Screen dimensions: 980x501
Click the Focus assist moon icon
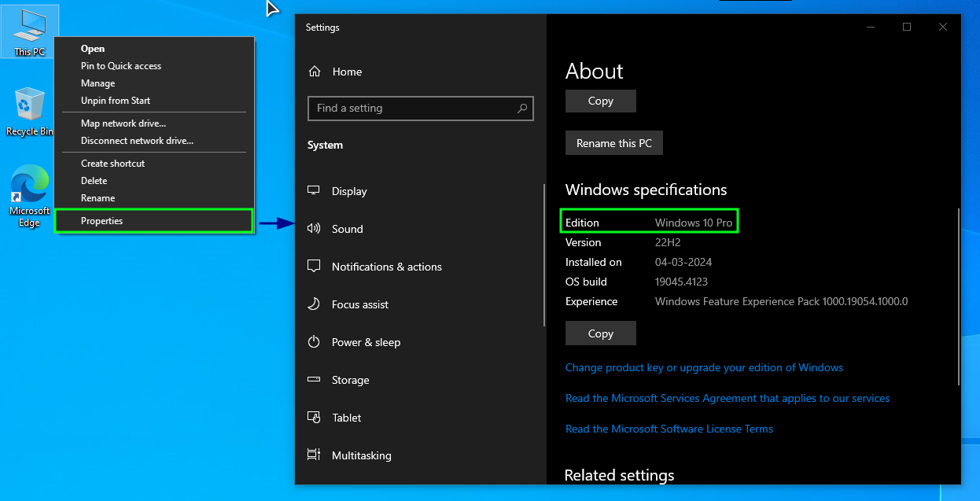click(314, 304)
